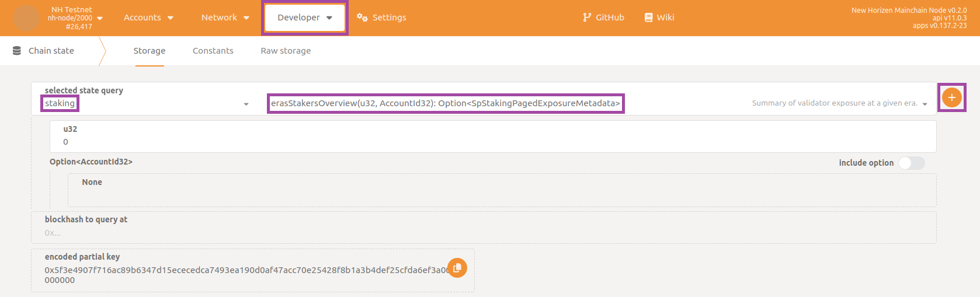The width and height of the screenshot is (980, 297).
Task: Click the u32 value input field
Action: tap(492, 142)
